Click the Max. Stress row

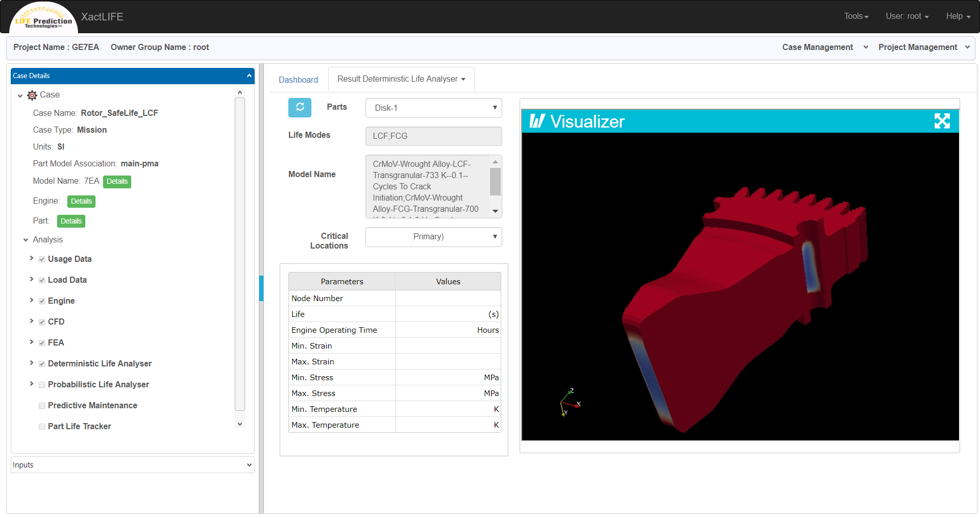click(395, 393)
